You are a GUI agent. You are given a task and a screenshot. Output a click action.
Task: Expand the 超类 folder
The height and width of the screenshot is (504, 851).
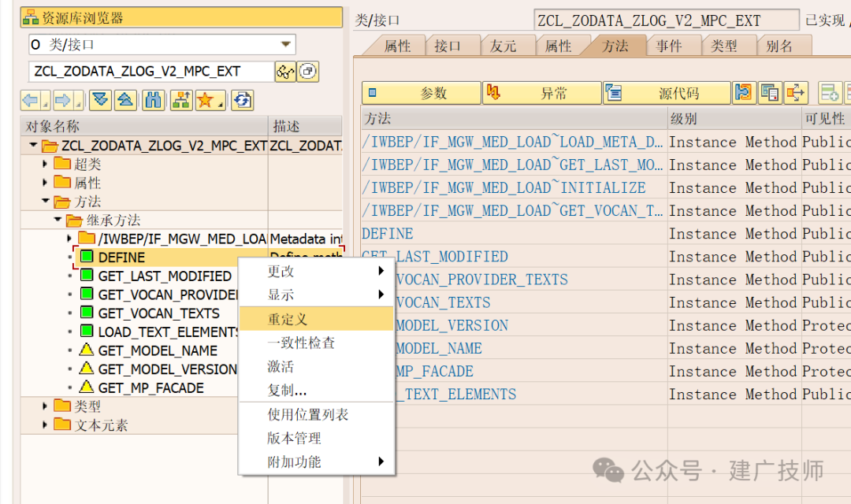coord(45,163)
